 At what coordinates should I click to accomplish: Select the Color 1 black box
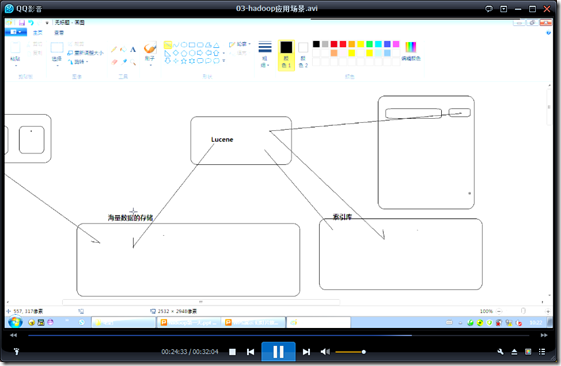coord(286,55)
